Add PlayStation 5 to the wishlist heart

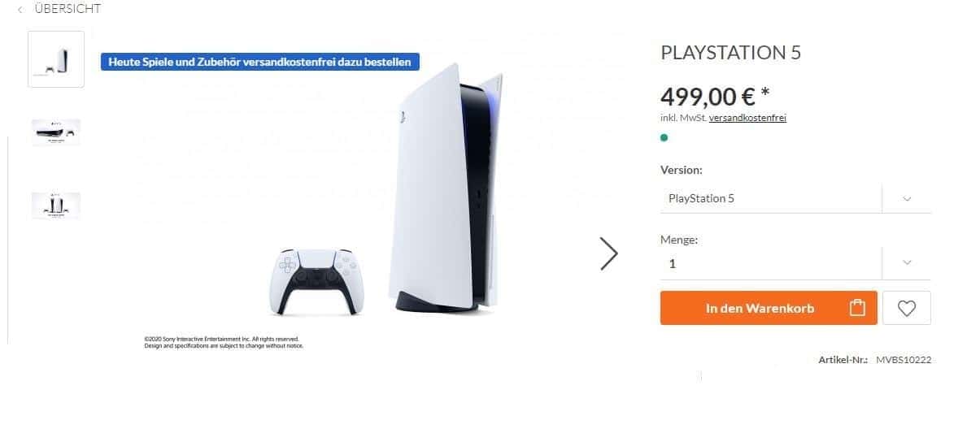pos(906,308)
